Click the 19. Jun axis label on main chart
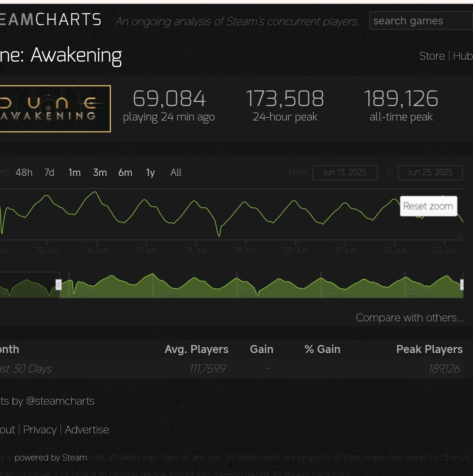 tap(246, 250)
